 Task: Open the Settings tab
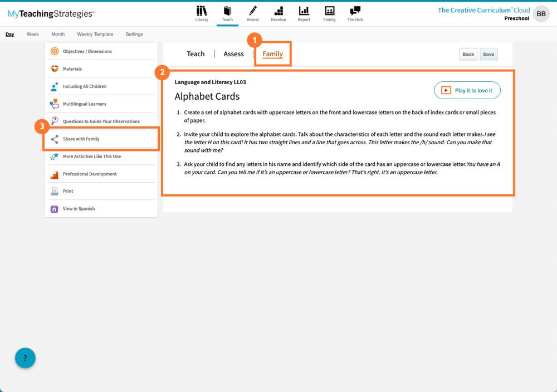134,34
